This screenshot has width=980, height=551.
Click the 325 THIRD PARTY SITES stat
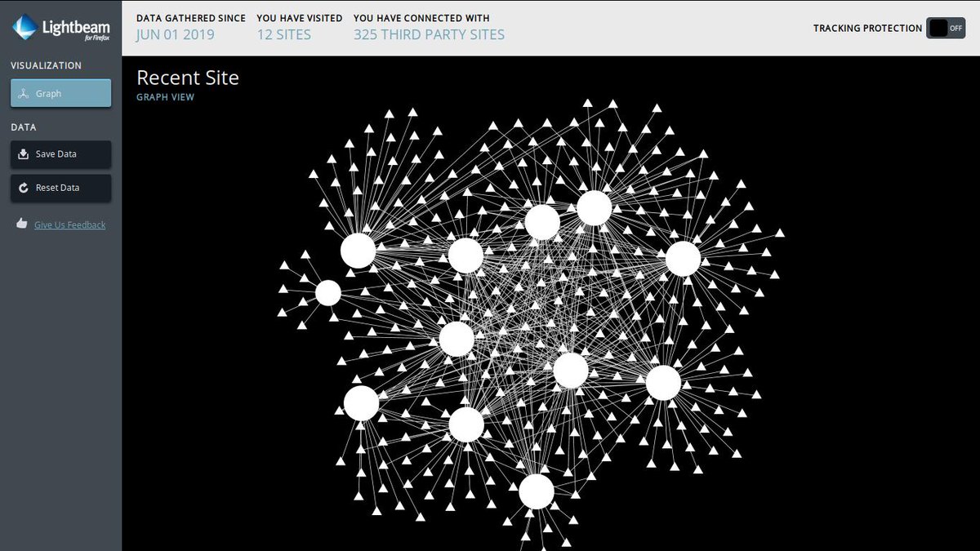(x=429, y=34)
